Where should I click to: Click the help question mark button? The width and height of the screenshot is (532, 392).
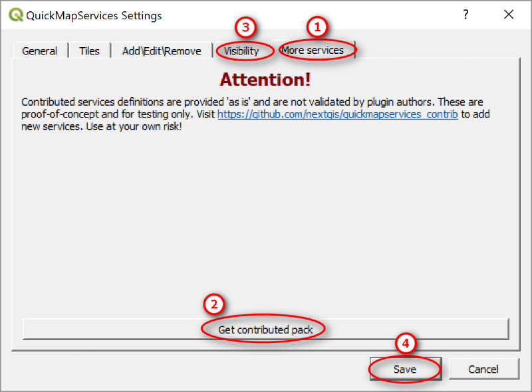click(466, 15)
